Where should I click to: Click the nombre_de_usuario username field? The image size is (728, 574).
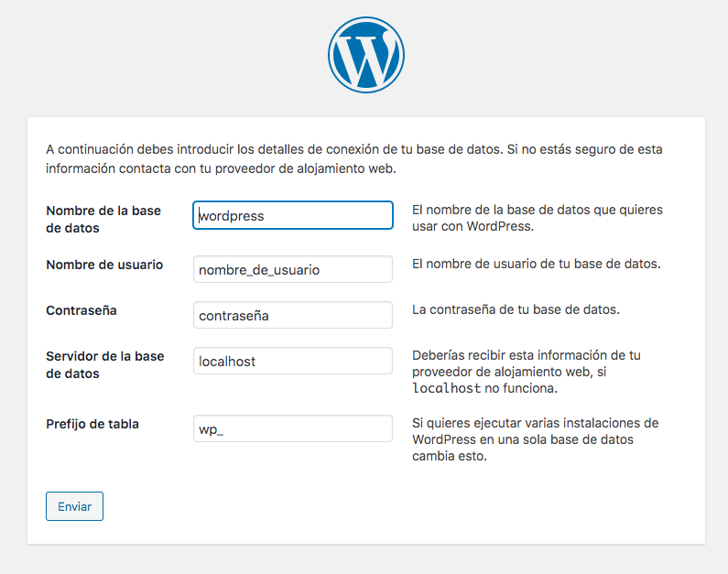tap(293, 269)
